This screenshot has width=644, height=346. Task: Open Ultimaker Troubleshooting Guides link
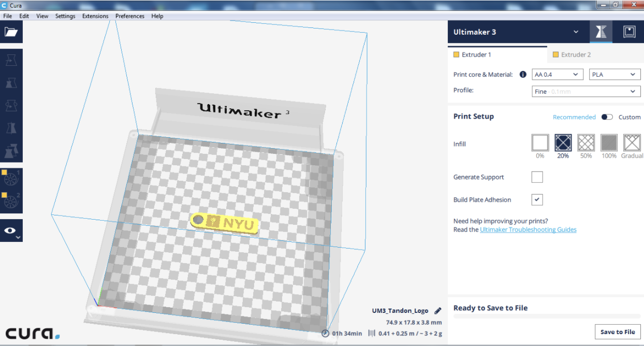point(528,229)
